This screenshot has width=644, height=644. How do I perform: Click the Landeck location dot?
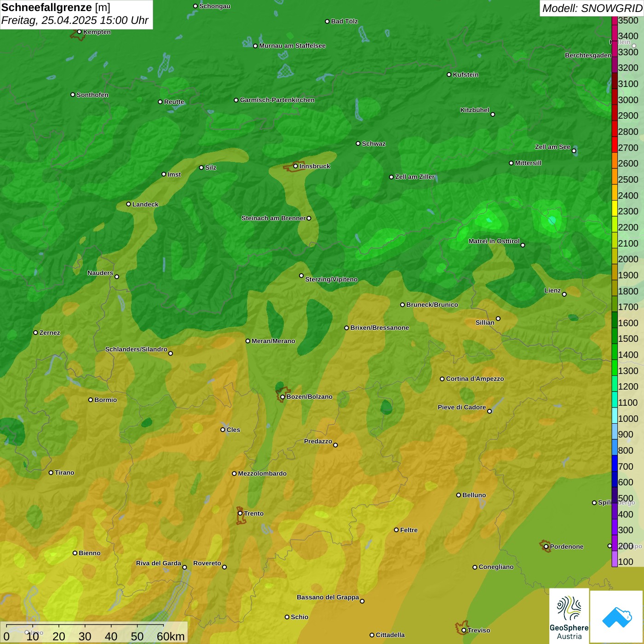(x=128, y=204)
